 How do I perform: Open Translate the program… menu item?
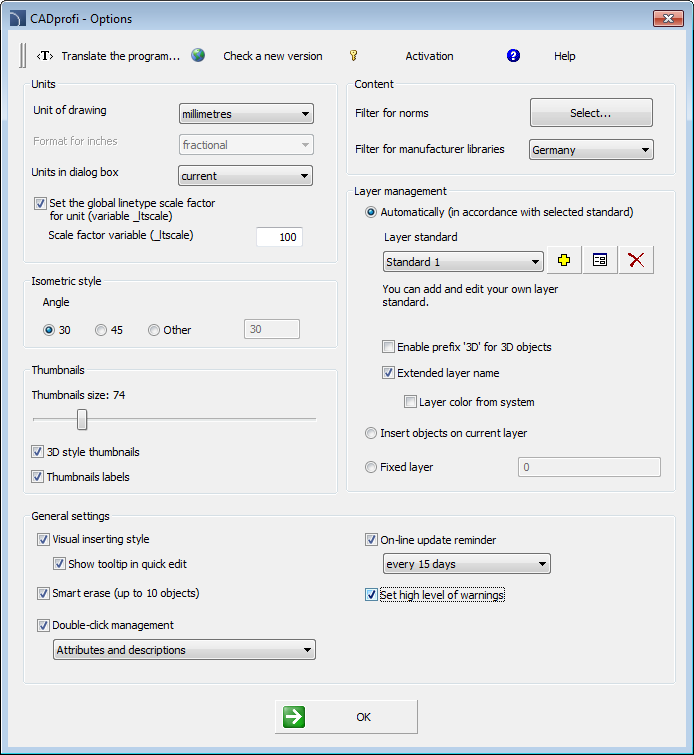pyautogui.click(x=121, y=56)
